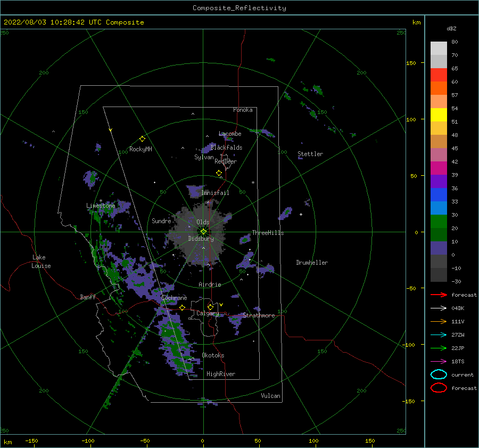Click the Limestone label
The height and width of the screenshot is (448, 479).
tap(101, 206)
